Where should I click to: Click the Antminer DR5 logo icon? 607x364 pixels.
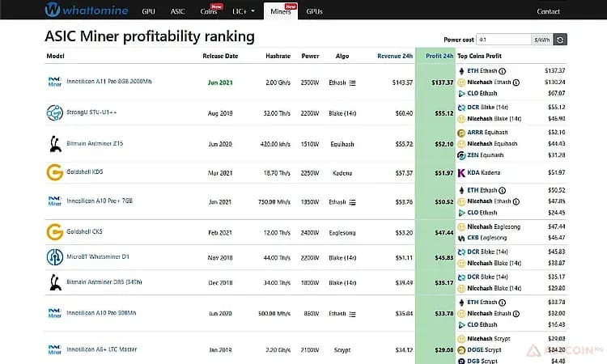(x=55, y=282)
